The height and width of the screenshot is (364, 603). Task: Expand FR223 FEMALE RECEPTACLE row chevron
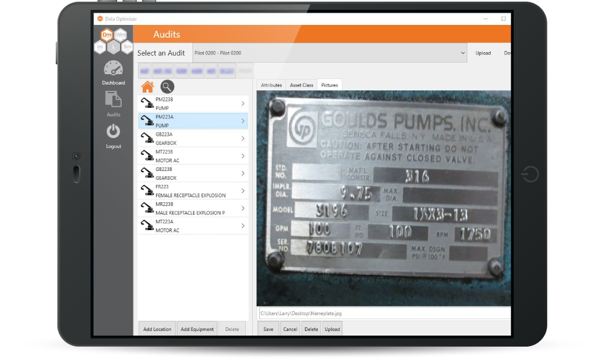pos(243,191)
